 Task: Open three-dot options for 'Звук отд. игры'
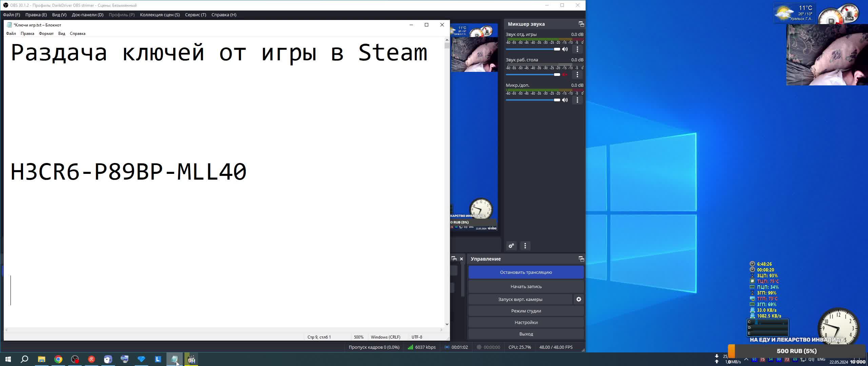577,49
